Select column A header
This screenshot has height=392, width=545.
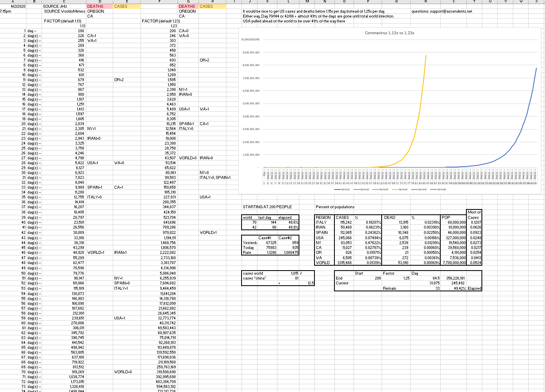click(13, 2)
